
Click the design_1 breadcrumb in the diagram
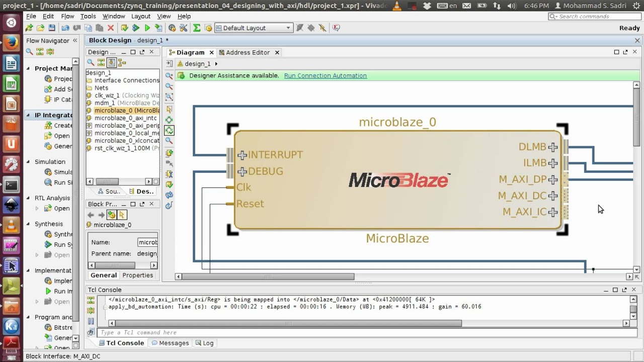tap(197, 64)
